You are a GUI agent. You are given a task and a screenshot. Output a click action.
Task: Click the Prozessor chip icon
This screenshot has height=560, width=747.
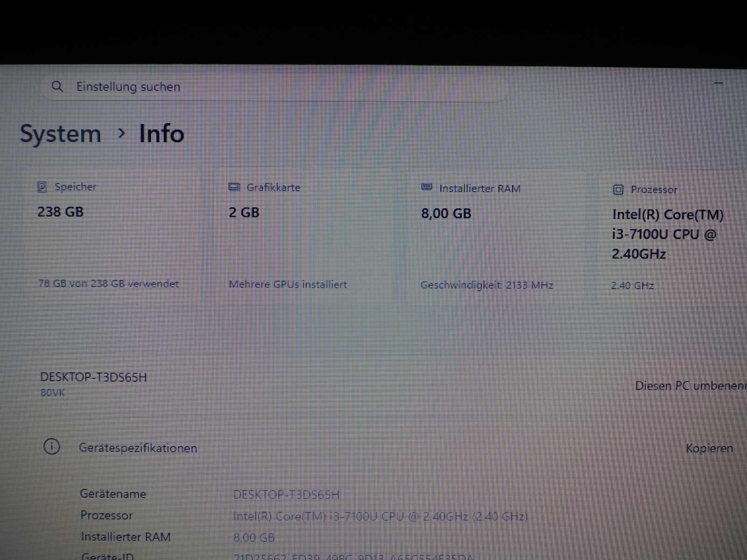pyautogui.click(x=618, y=189)
